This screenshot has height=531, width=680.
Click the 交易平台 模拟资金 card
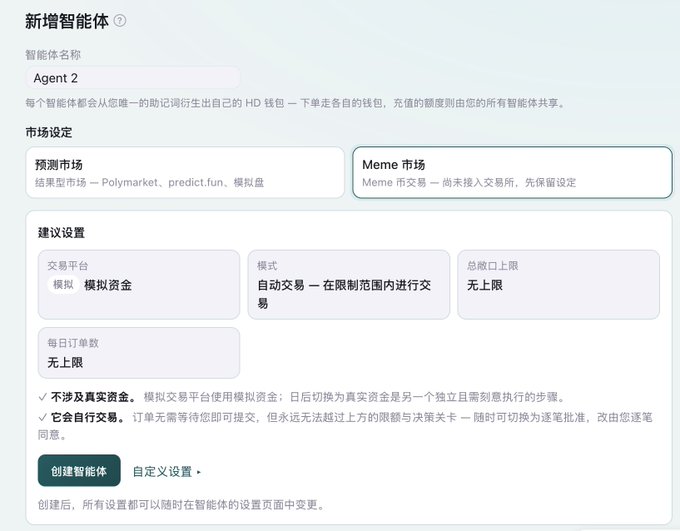tap(139, 285)
